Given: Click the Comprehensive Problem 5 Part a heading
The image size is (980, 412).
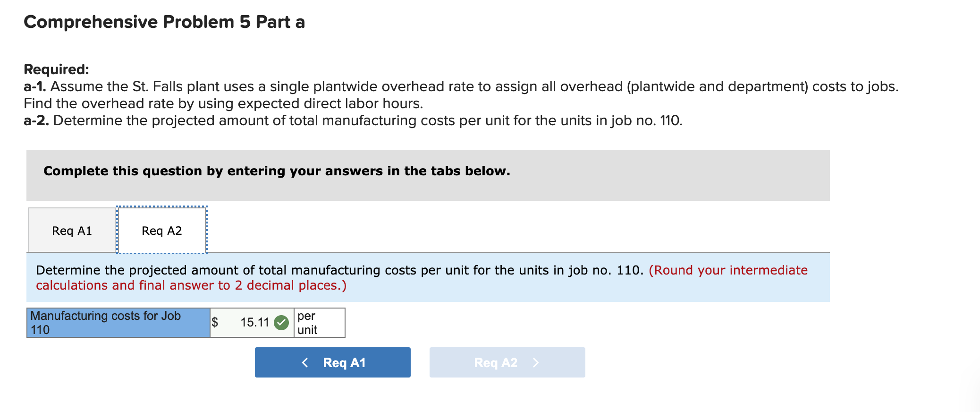Looking at the screenshot, I should coord(164,21).
